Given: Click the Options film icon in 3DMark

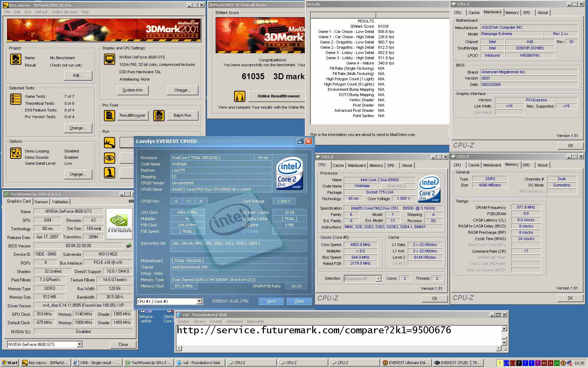Looking at the screenshot, I should coord(16,153).
